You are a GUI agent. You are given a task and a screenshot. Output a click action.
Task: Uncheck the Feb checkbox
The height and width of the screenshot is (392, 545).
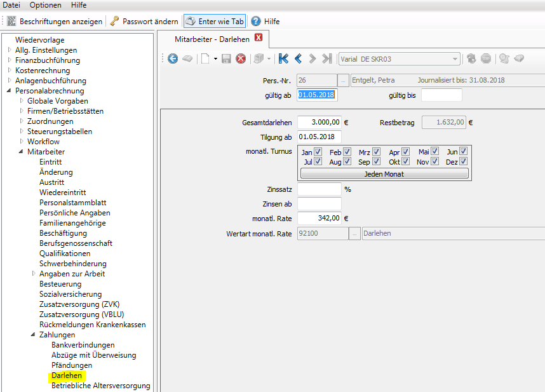pos(347,151)
